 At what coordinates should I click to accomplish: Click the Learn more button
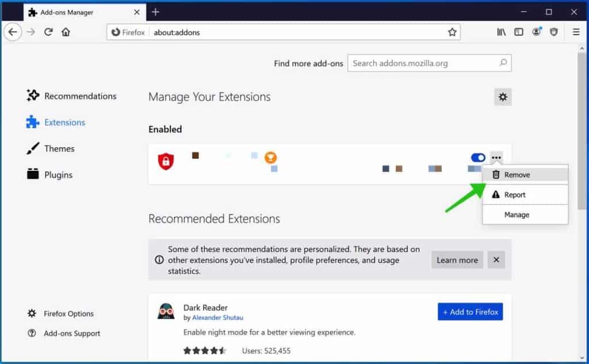pyautogui.click(x=457, y=260)
